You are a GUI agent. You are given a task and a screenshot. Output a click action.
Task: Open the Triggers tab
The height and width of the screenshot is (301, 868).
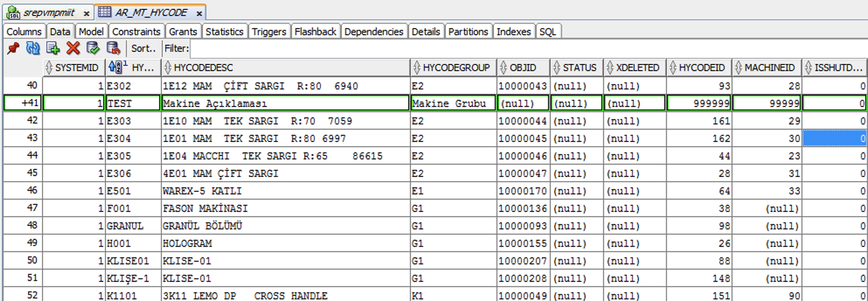[269, 31]
